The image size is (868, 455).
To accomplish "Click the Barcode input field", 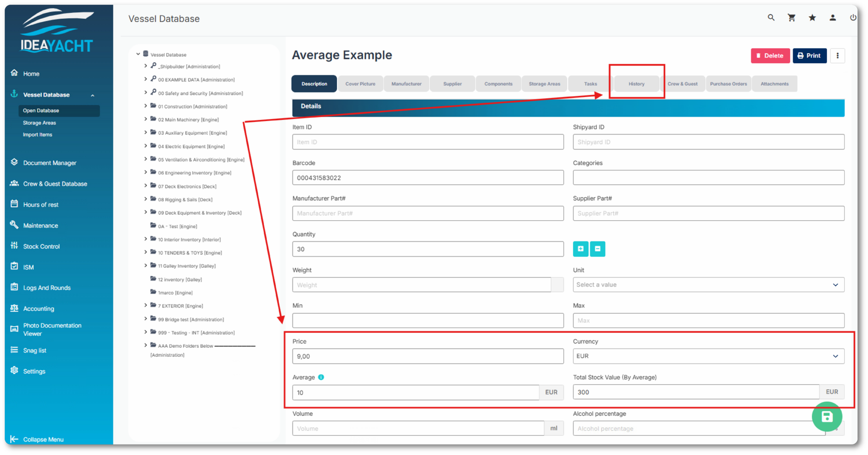I will pyautogui.click(x=428, y=178).
